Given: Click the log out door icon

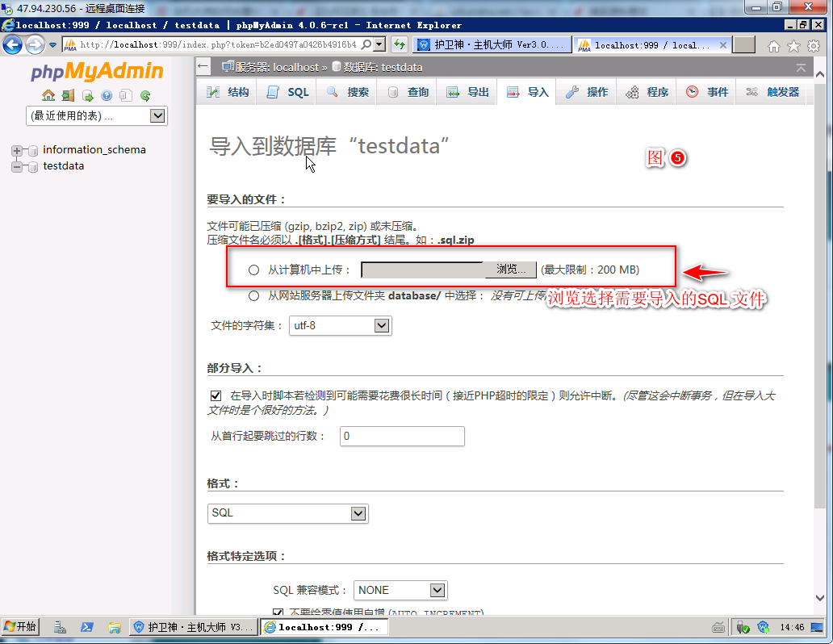Looking at the screenshot, I should (68, 95).
